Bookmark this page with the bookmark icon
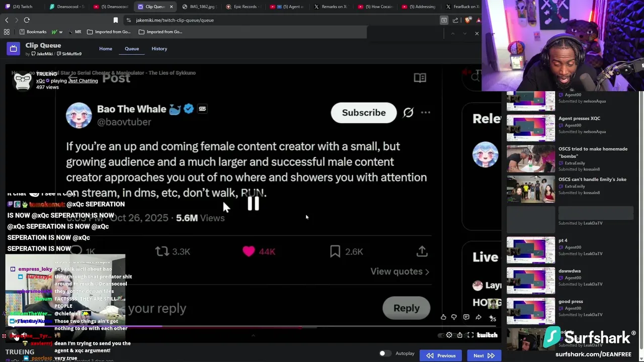644x362 pixels. pyautogui.click(x=115, y=20)
